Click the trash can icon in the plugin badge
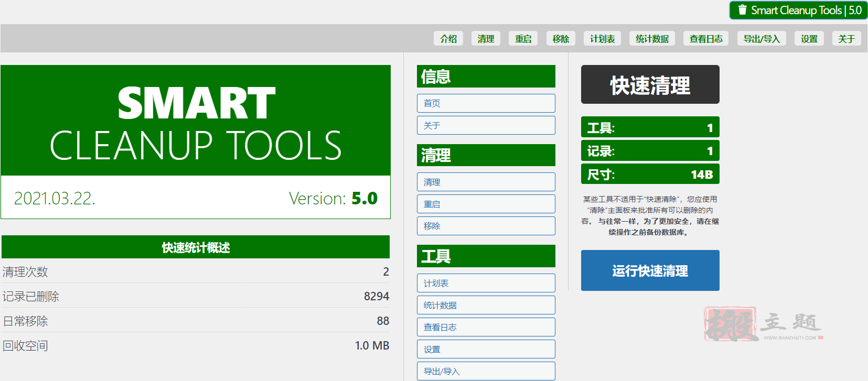This screenshot has height=381, width=868. click(x=743, y=10)
